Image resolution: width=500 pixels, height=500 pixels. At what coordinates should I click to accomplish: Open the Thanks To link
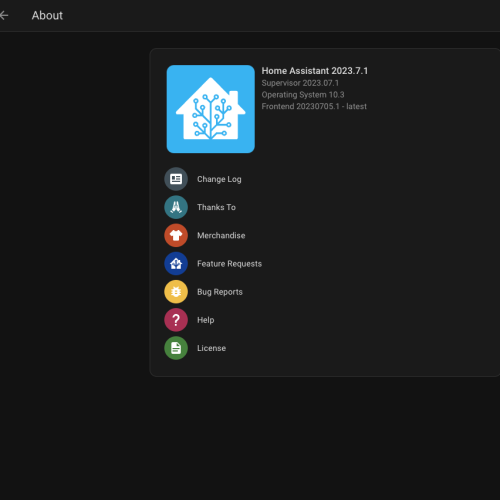[x=216, y=207]
